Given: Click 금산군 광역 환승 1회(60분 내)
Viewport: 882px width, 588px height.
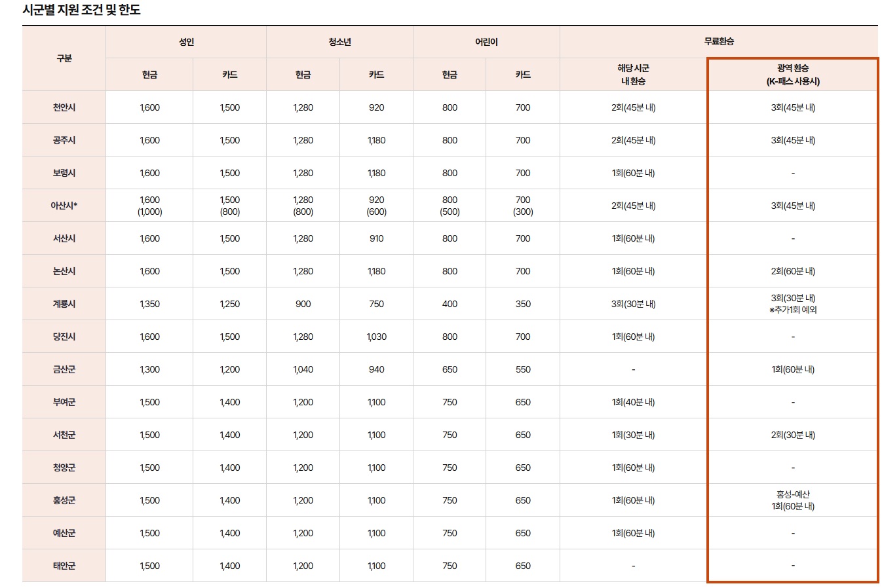Looking at the screenshot, I should click(x=793, y=369).
